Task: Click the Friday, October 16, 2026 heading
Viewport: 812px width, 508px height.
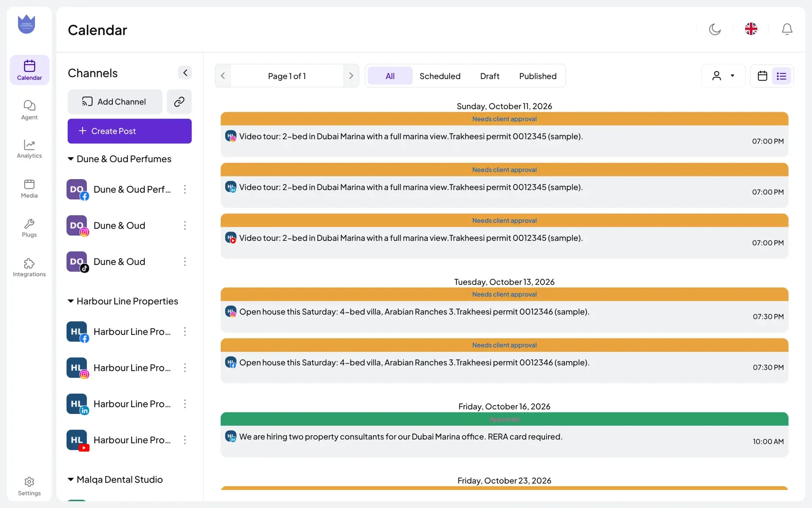Action: tap(504, 406)
